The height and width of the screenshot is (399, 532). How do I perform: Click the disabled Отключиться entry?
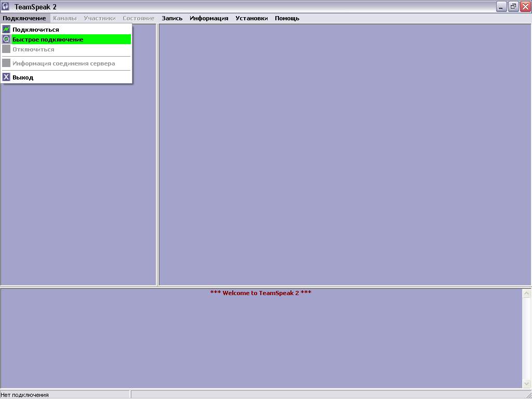[66, 49]
